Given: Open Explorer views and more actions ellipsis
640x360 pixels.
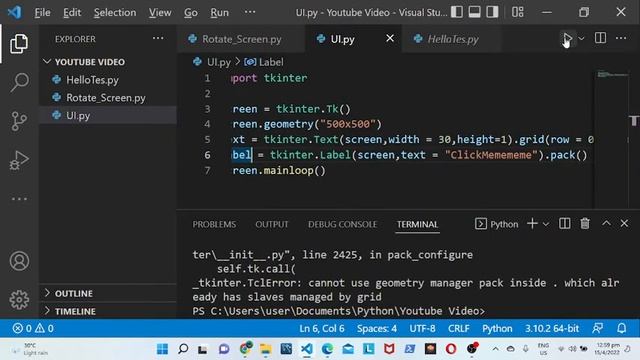Looking at the screenshot, I should 158,39.
